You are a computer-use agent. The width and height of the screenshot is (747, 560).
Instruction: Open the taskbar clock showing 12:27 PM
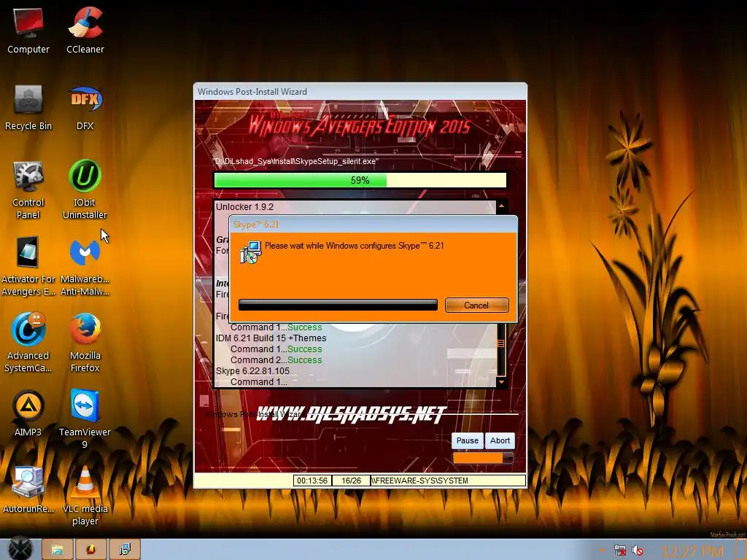692,551
